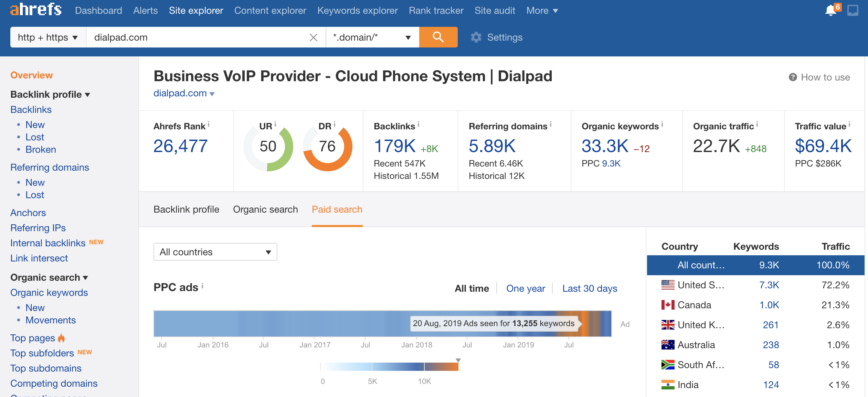Image resolution: width=868 pixels, height=397 pixels.
Task: Click the scale marker triangle above legend
Action: click(458, 360)
